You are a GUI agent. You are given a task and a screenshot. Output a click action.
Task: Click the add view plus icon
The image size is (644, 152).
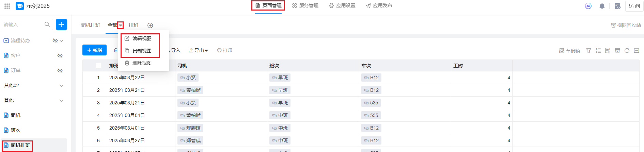150,26
